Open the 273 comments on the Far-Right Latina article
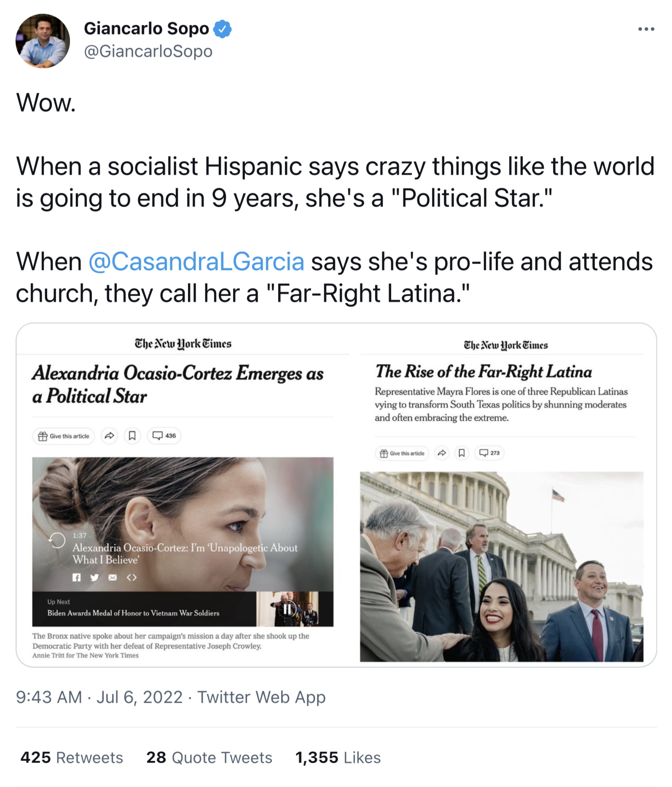 tap(489, 453)
